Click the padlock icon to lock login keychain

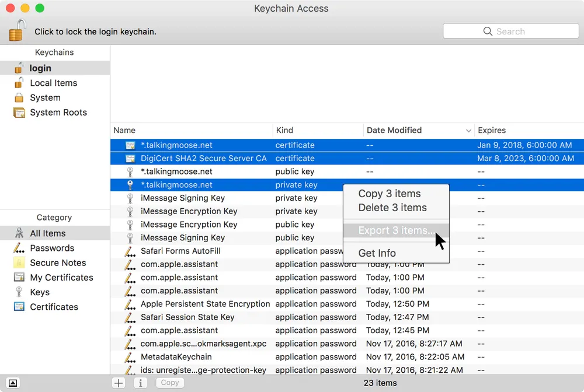(x=17, y=30)
